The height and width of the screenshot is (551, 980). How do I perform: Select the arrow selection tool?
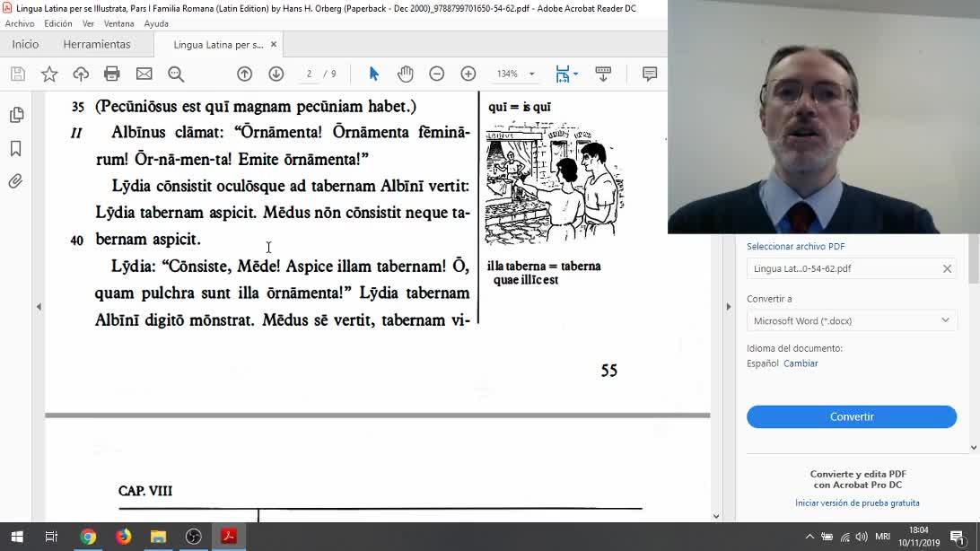point(373,74)
